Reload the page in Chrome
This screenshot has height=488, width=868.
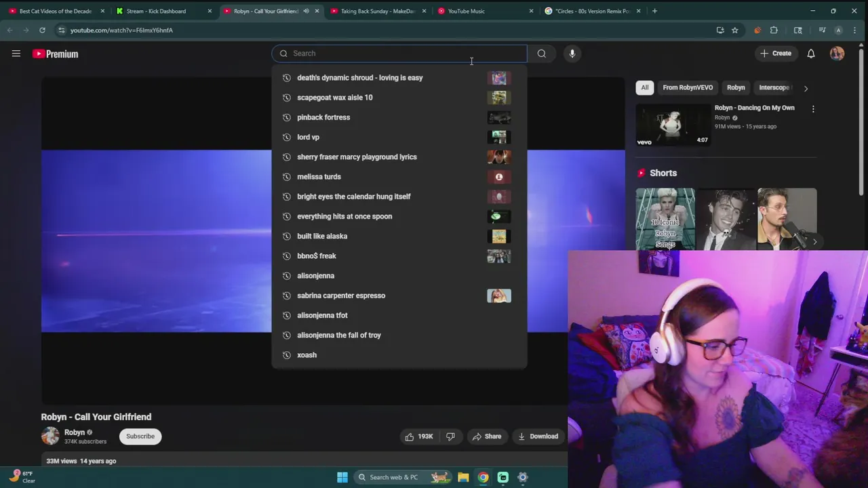[x=42, y=30]
